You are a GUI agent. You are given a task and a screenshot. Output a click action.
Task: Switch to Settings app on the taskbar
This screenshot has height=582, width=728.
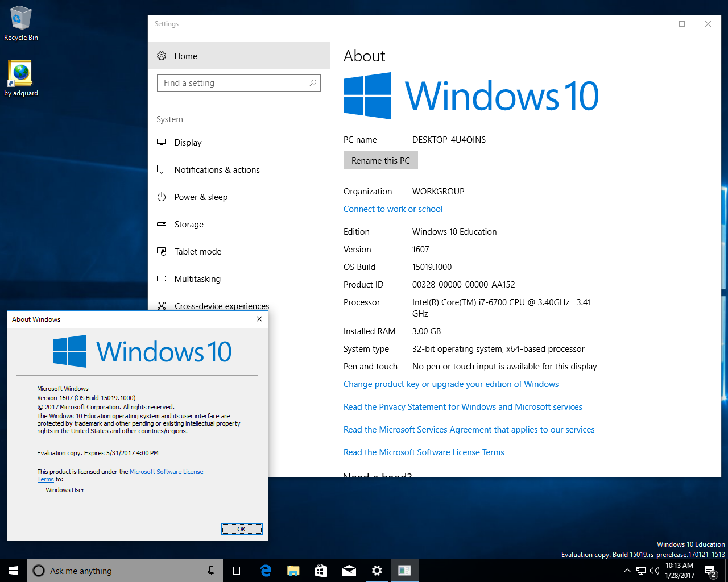[377, 571]
